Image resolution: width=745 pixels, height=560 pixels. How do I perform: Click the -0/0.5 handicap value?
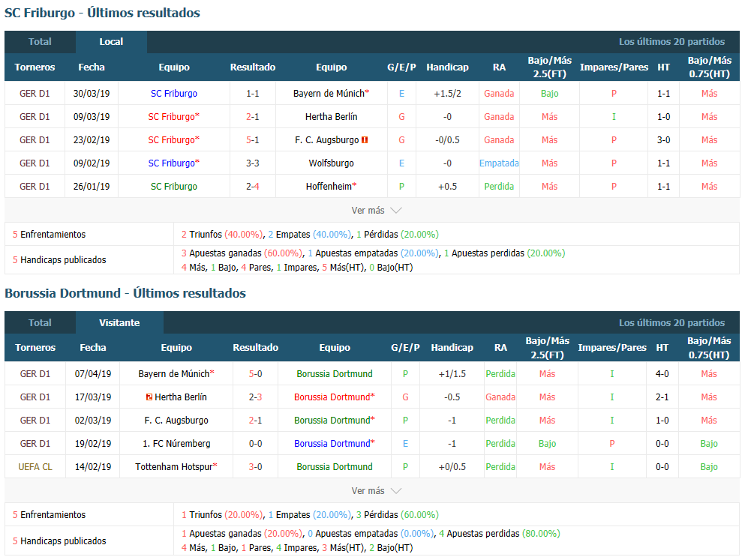click(448, 140)
